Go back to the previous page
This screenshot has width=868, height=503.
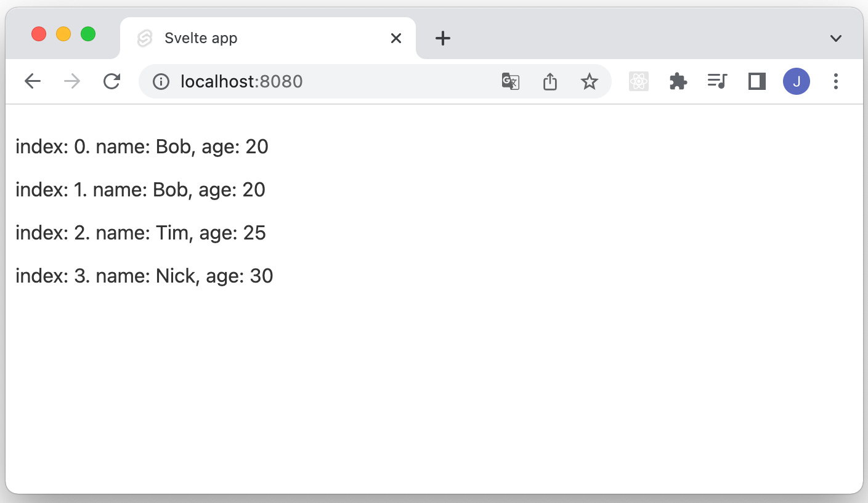point(33,81)
